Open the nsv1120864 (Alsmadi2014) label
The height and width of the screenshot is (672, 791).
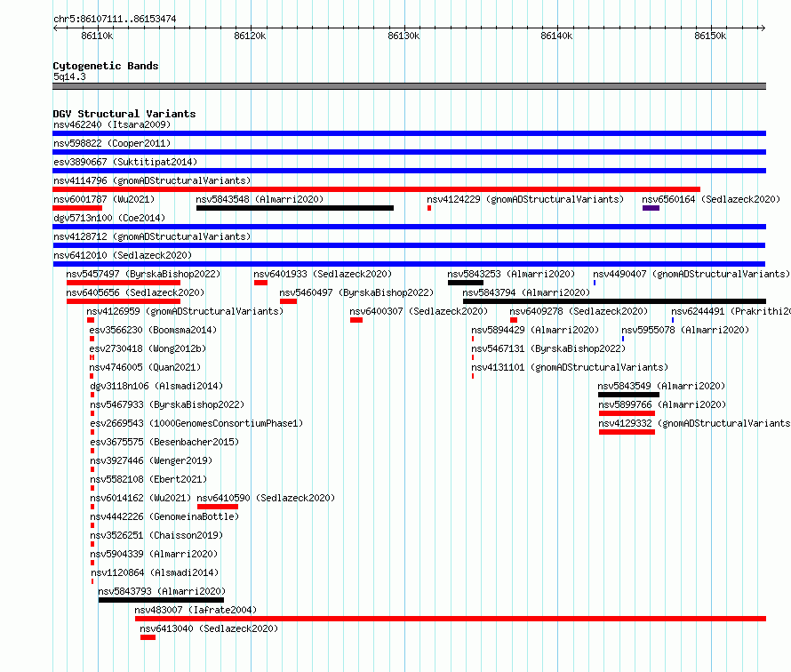155,572
